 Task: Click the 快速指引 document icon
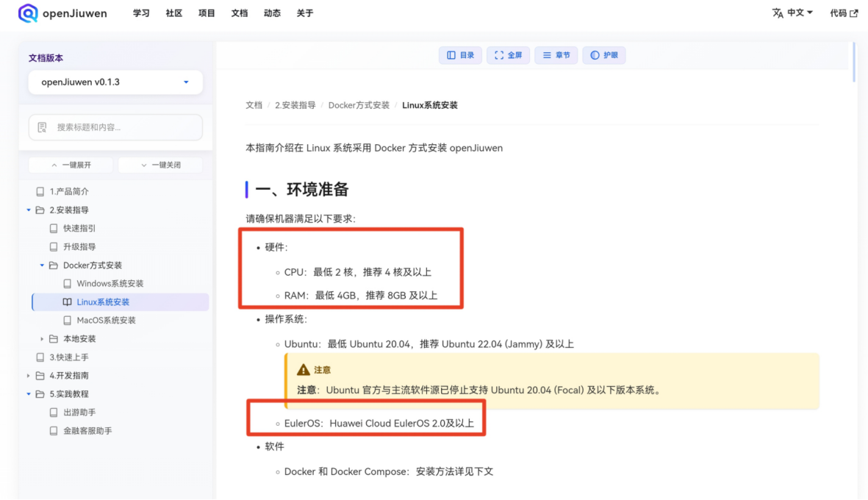click(53, 228)
